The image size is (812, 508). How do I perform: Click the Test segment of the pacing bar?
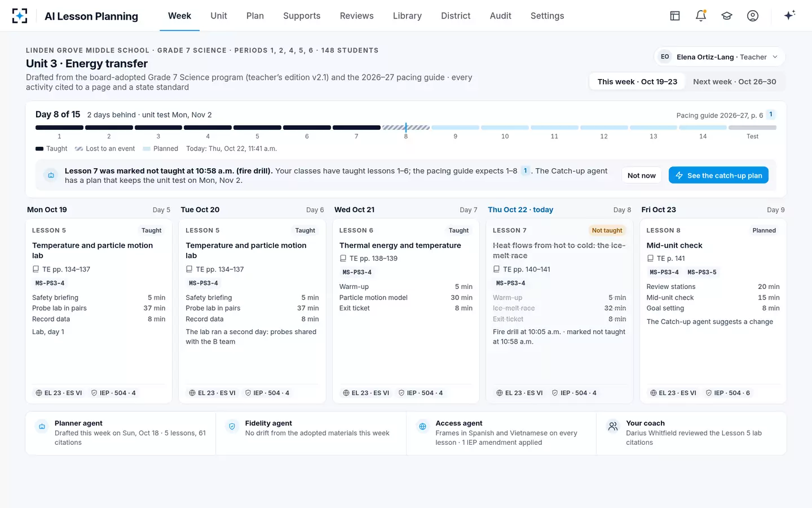click(752, 128)
